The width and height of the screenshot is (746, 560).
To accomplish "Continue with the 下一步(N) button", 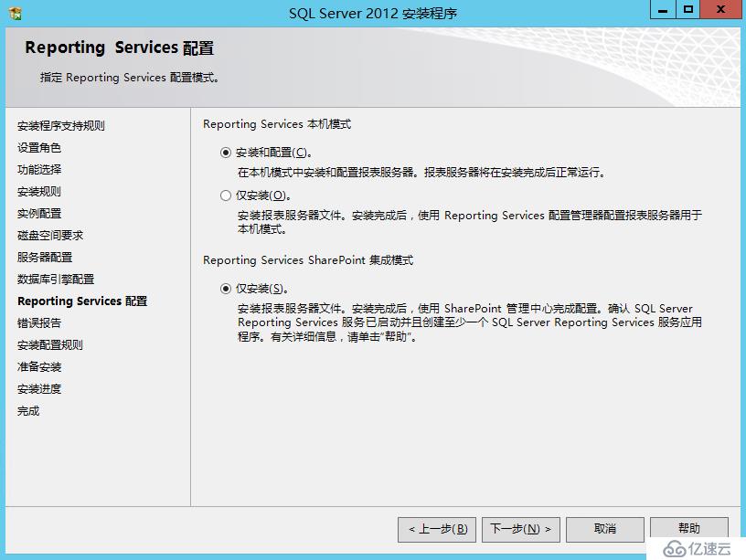I will point(521,529).
